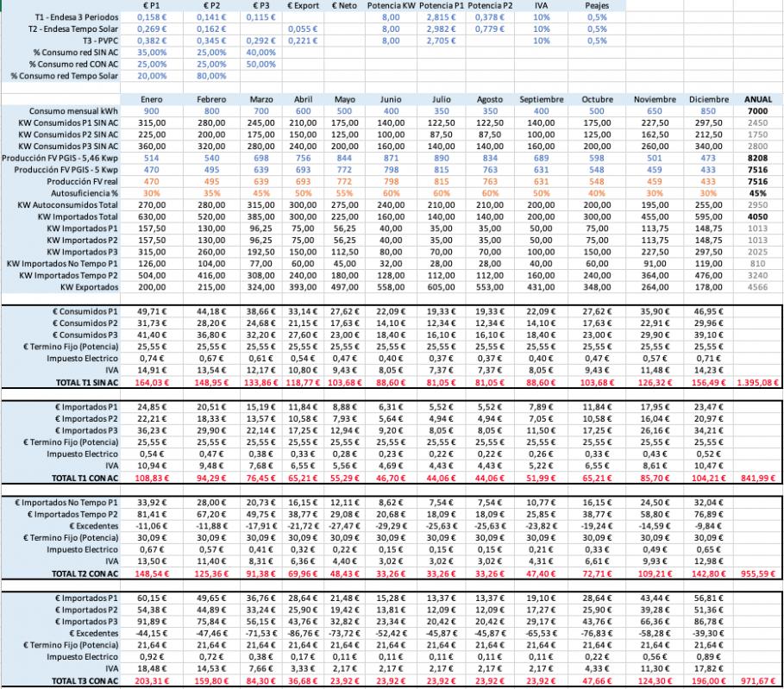Select annual consumption total 7000

pyautogui.click(x=758, y=111)
